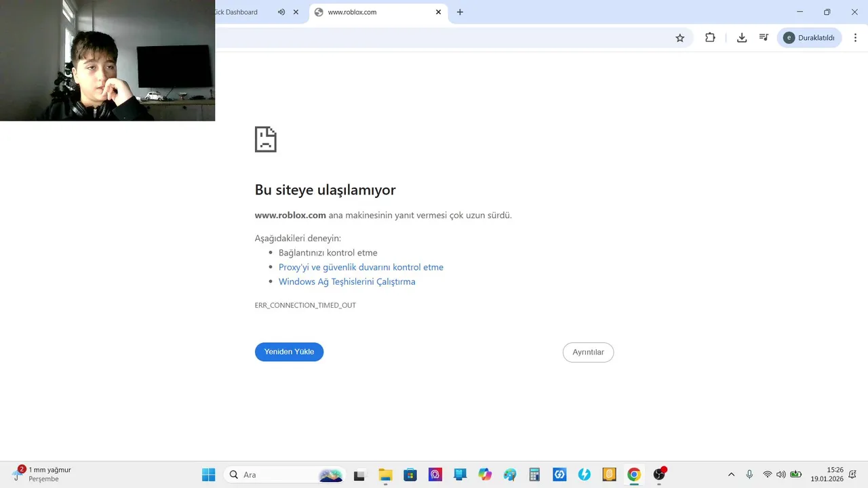The height and width of the screenshot is (488, 868).
Task: Open Chrome three-dot menu
Action: pyautogui.click(x=855, y=38)
